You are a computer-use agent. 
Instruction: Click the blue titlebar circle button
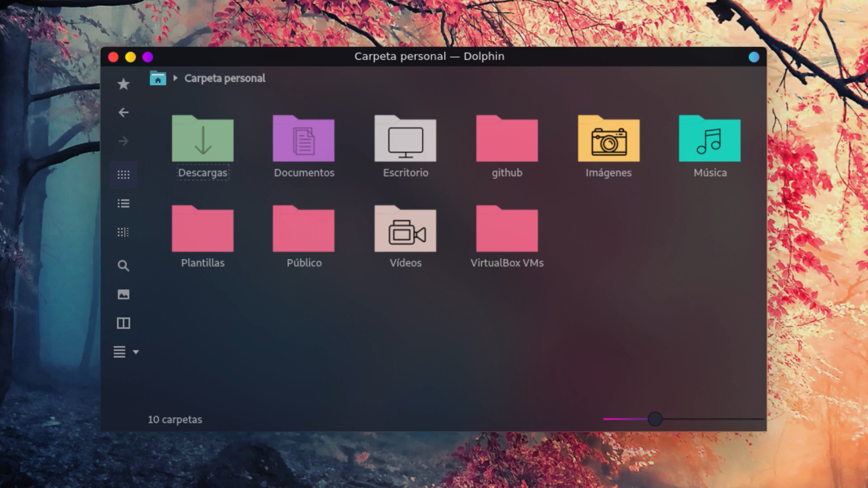click(x=754, y=57)
